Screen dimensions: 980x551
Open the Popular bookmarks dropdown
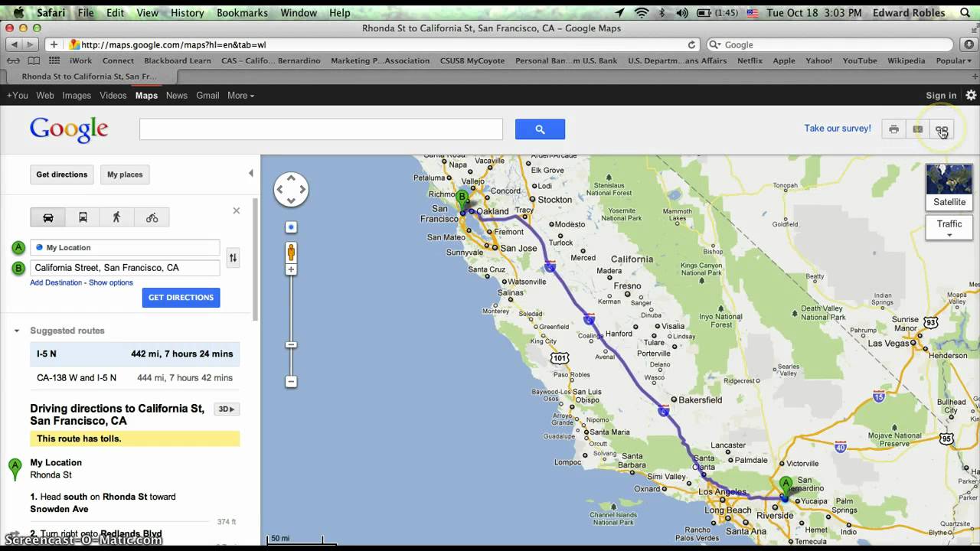(953, 60)
